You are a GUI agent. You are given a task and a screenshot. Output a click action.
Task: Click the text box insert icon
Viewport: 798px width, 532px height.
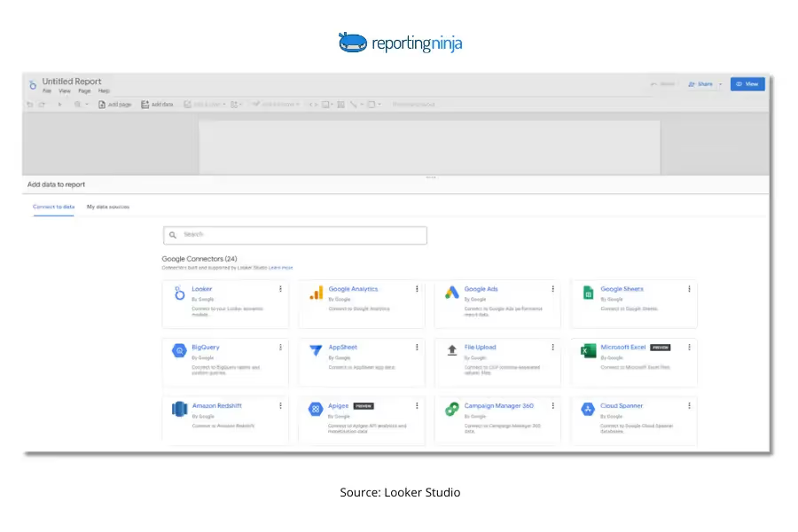[340, 105]
